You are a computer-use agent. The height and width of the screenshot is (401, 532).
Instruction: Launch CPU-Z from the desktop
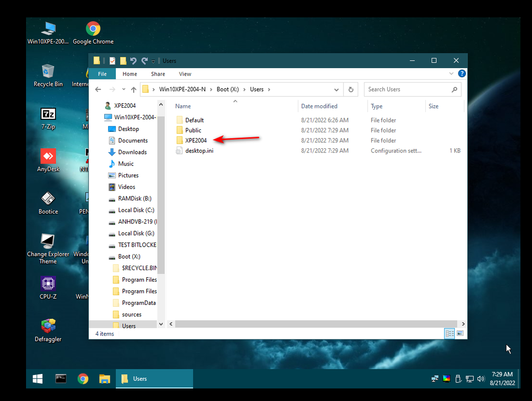click(48, 288)
